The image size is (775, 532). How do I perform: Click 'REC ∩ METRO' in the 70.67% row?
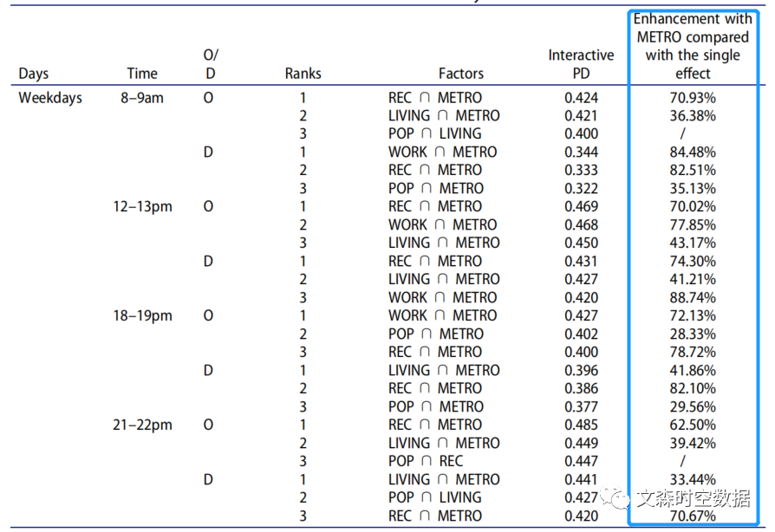435,516
